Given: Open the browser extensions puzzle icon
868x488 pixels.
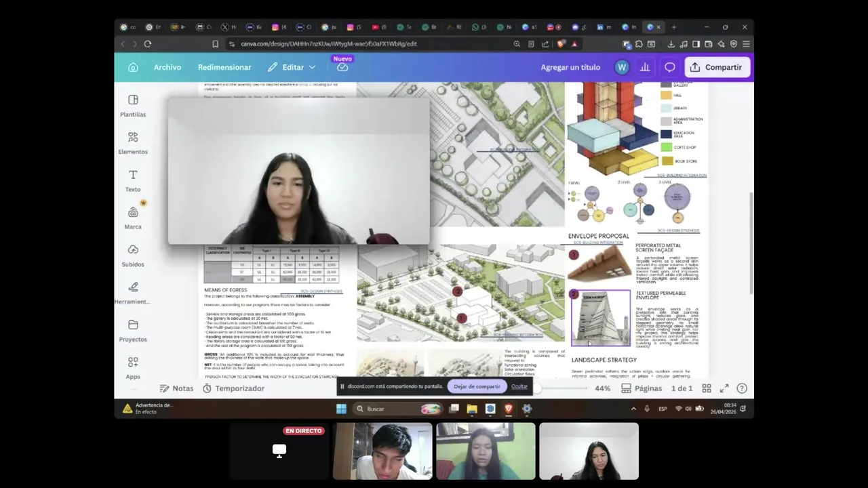Looking at the screenshot, I should pyautogui.click(x=639, y=44).
